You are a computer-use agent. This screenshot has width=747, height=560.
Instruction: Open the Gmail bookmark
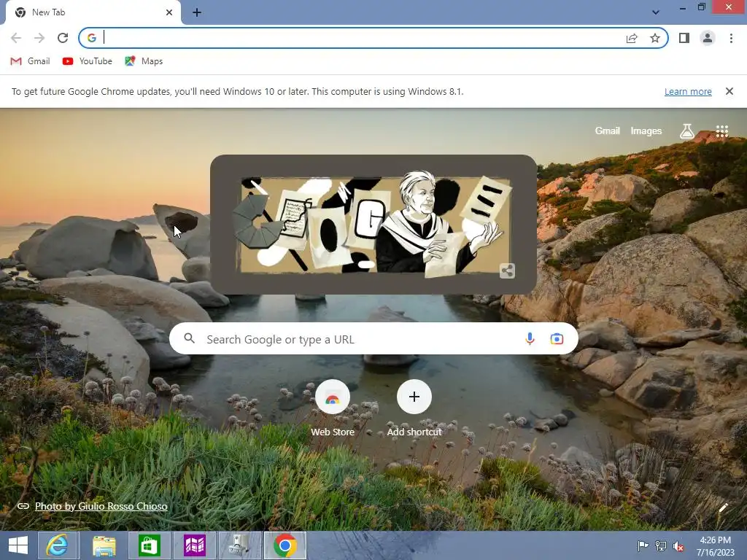[30, 61]
